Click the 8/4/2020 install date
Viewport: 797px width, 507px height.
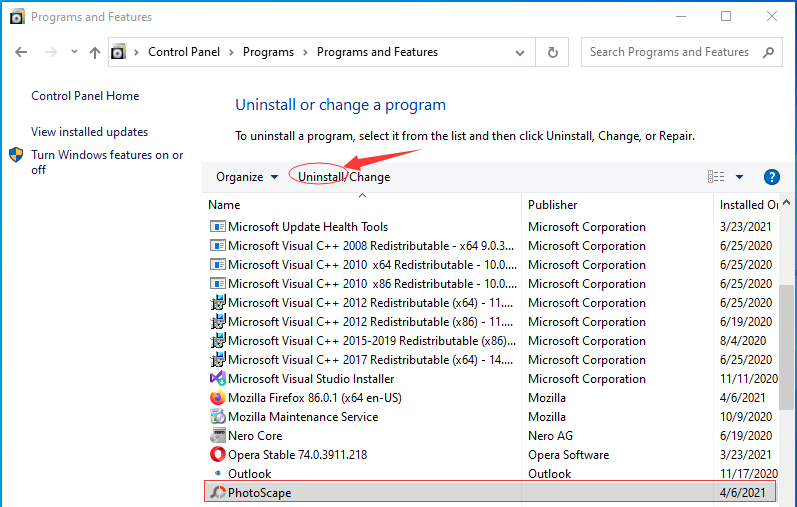[x=743, y=341]
